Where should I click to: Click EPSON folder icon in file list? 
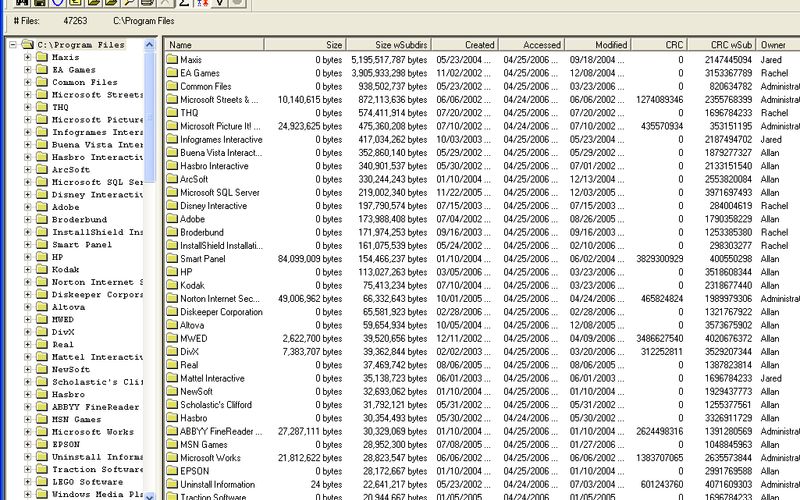pos(172,471)
